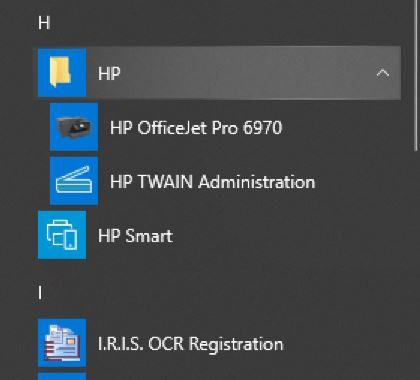Open the I.R.I.S. OCR Registration icon
Viewport: 420px width, 380px height.
62,343
